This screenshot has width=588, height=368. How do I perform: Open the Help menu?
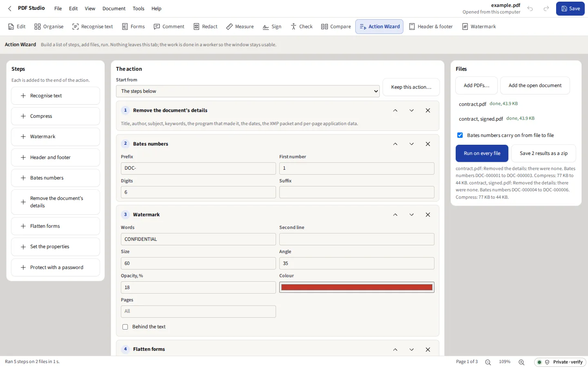[x=156, y=9]
